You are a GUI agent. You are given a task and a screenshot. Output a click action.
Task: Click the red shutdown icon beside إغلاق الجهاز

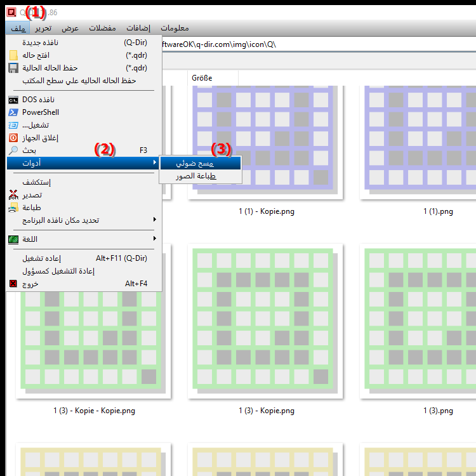(13, 138)
